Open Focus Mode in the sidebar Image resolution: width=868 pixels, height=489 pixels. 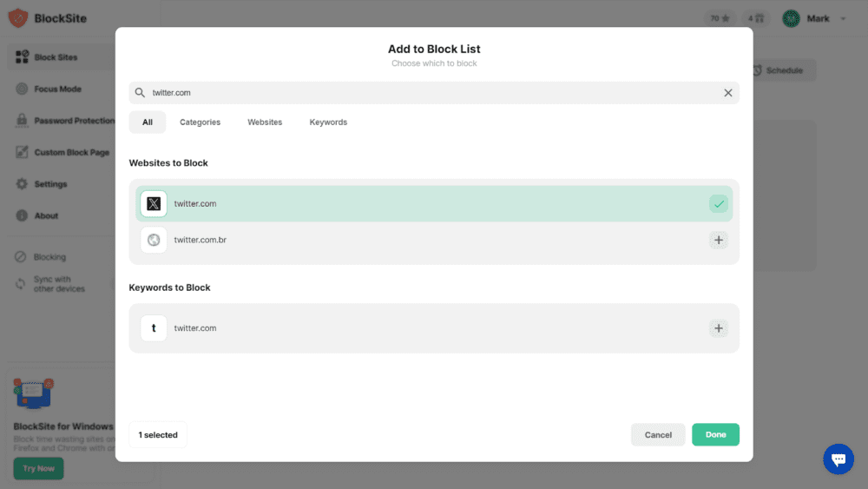tap(57, 89)
